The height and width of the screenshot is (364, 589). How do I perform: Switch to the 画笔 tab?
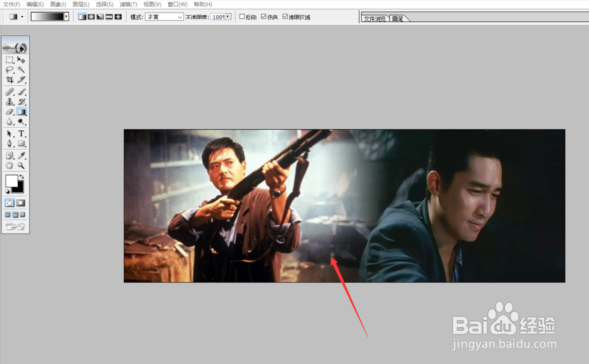[398, 19]
